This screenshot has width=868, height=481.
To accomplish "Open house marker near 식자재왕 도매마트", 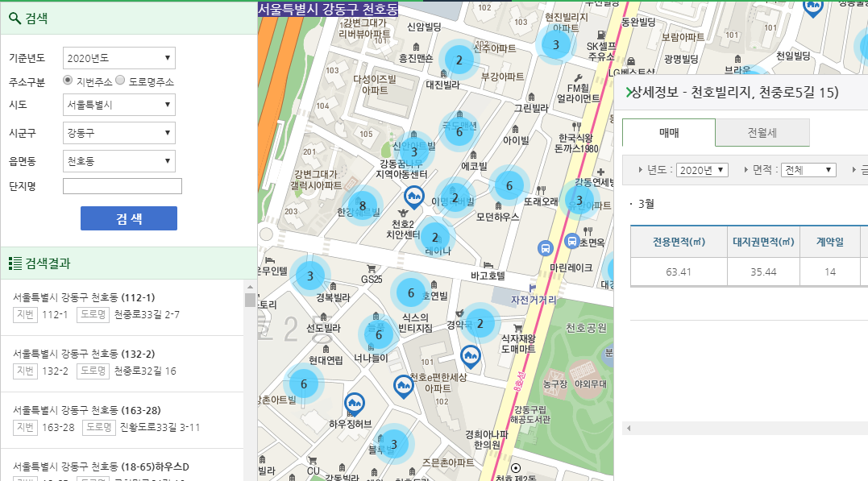I will pyautogui.click(x=470, y=356).
